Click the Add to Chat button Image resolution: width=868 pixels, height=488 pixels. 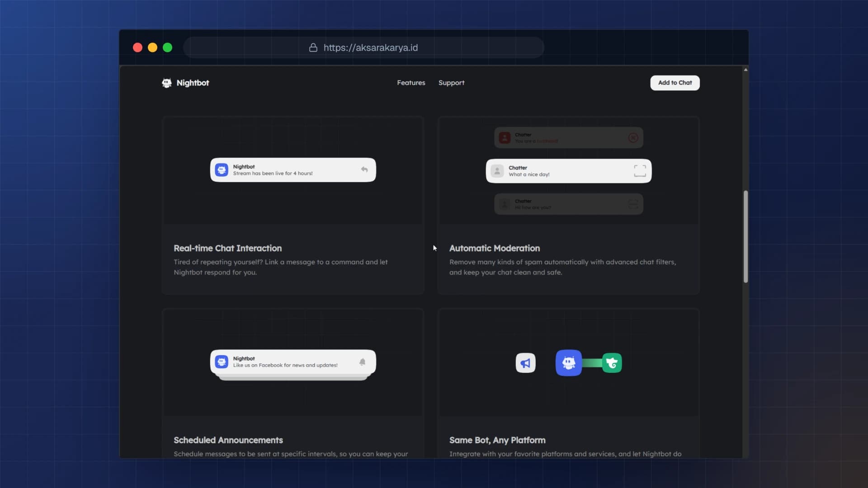[x=675, y=83]
